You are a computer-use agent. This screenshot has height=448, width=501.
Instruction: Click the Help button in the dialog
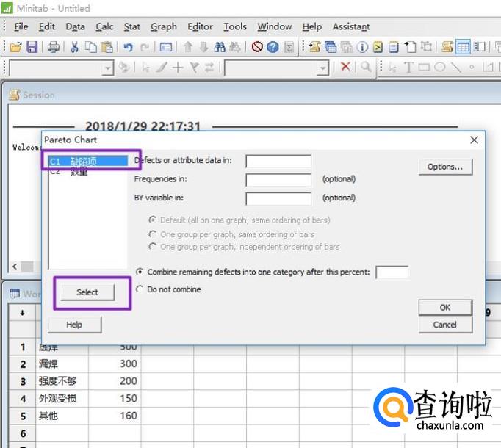[74, 325]
